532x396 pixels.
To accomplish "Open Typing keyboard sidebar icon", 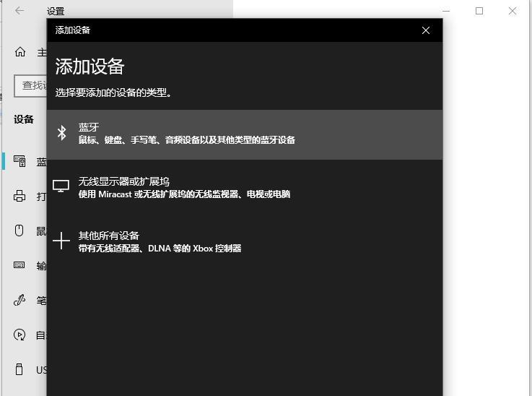I will pos(19,265).
